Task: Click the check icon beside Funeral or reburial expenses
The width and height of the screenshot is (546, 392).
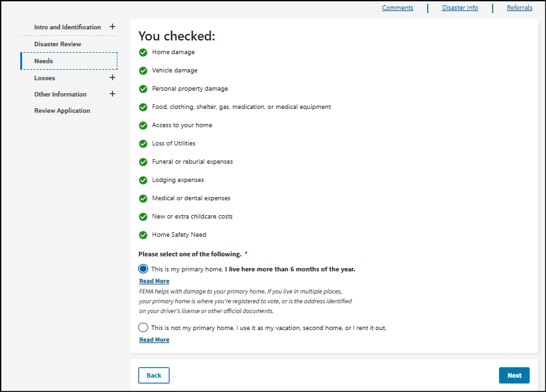Action: click(143, 162)
